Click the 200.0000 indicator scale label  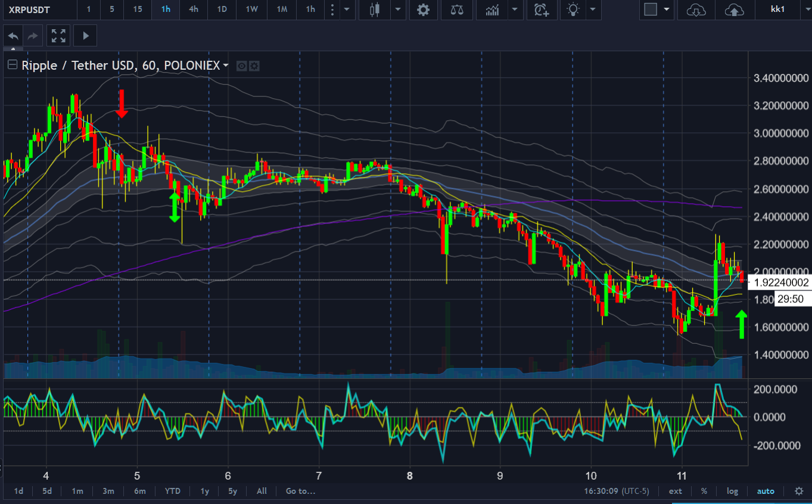coord(774,389)
